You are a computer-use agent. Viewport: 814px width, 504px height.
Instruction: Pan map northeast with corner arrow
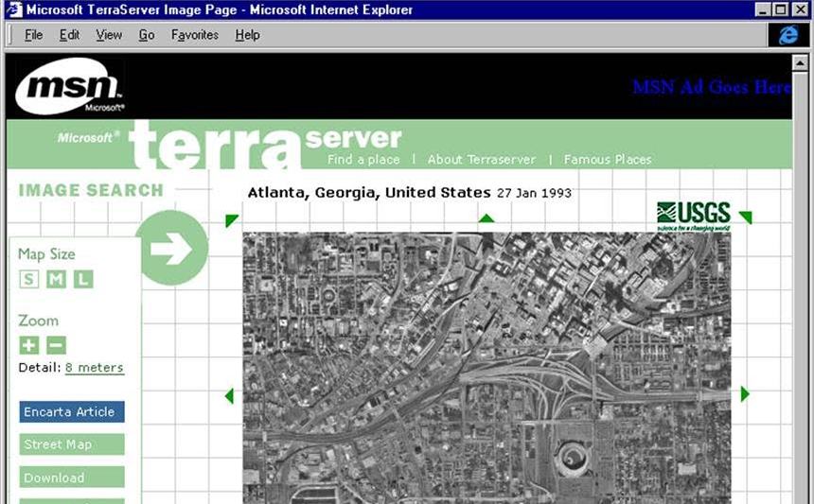coord(745,218)
